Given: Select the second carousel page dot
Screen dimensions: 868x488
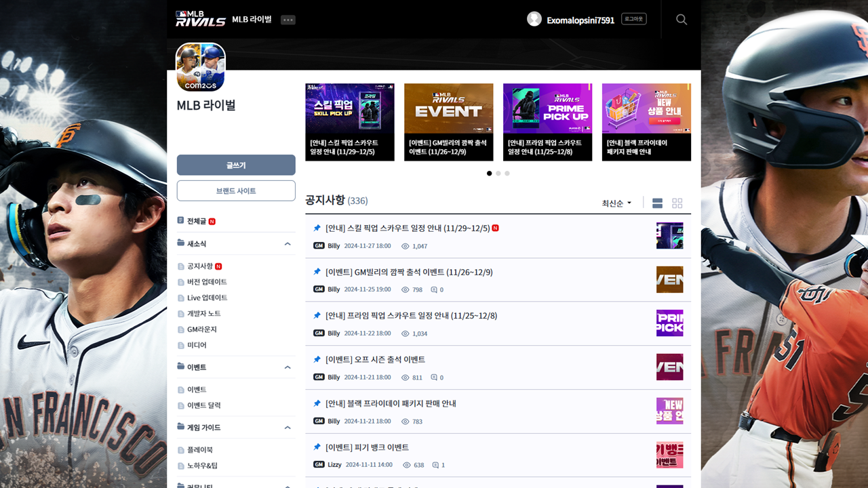Looking at the screenshot, I should pos(498,174).
